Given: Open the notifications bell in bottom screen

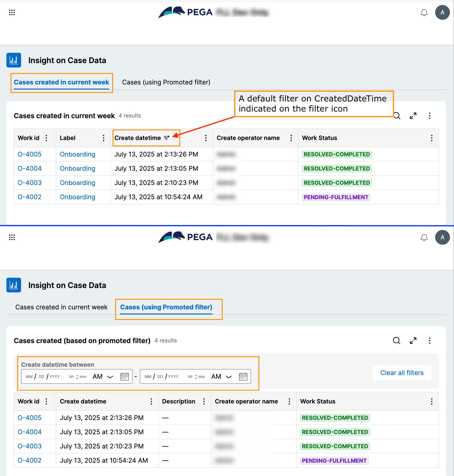Looking at the screenshot, I should click(424, 237).
